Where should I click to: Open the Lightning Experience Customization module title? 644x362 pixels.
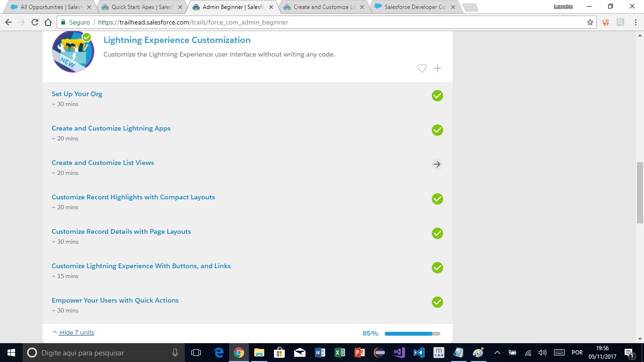pos(177,40)
